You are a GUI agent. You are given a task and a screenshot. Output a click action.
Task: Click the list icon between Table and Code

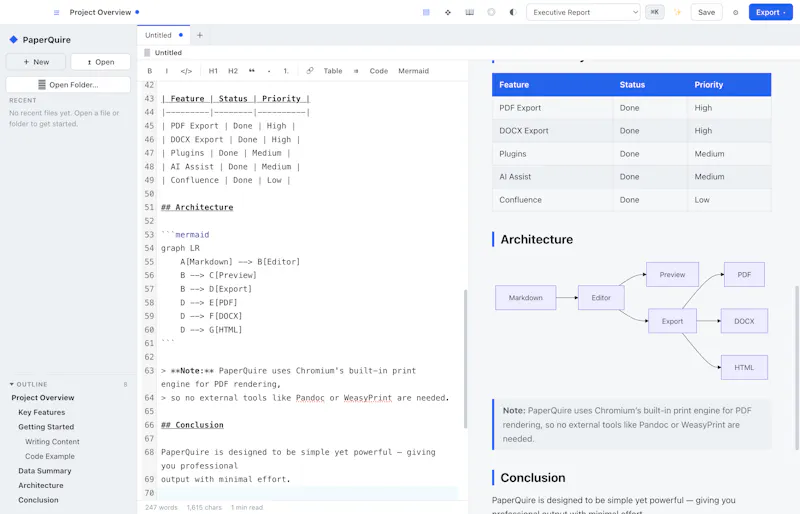pos(356,71)
